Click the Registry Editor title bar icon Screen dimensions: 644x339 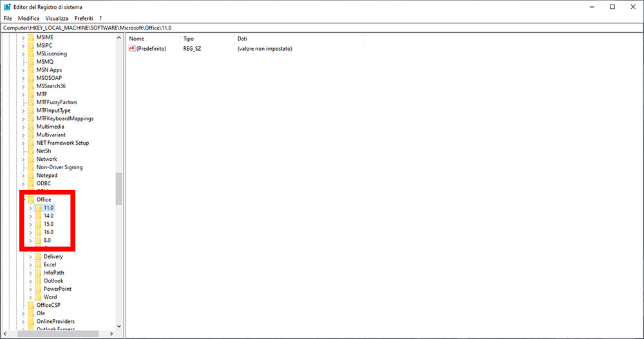tap(7, 7)
